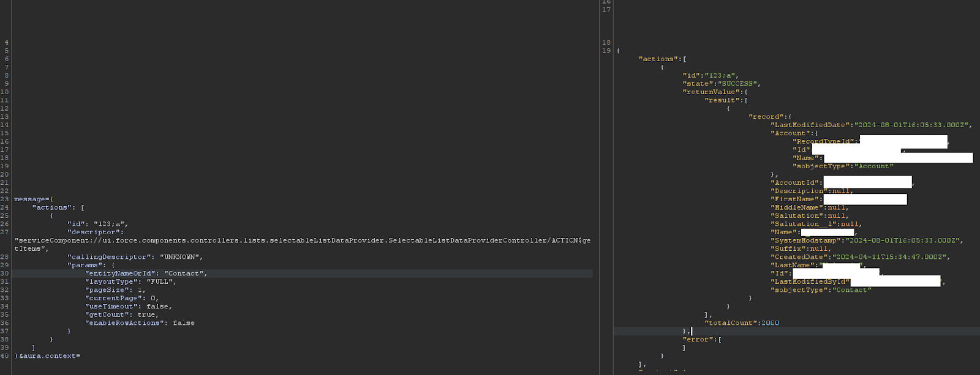Click the "callingDescriptor": "UNKNOWN" line
The height and width of the screenshot is (375, 980).
(x=135, y=257)
